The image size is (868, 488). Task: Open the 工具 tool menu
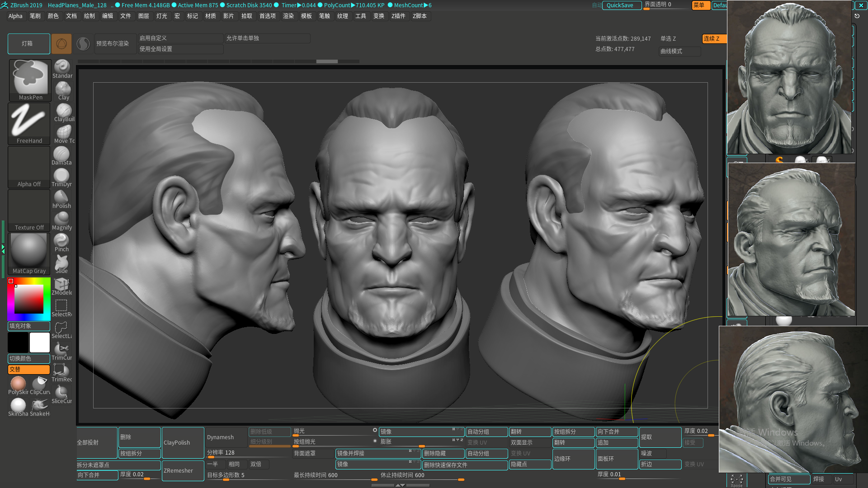pyautogui.click(x=361, y=16)
